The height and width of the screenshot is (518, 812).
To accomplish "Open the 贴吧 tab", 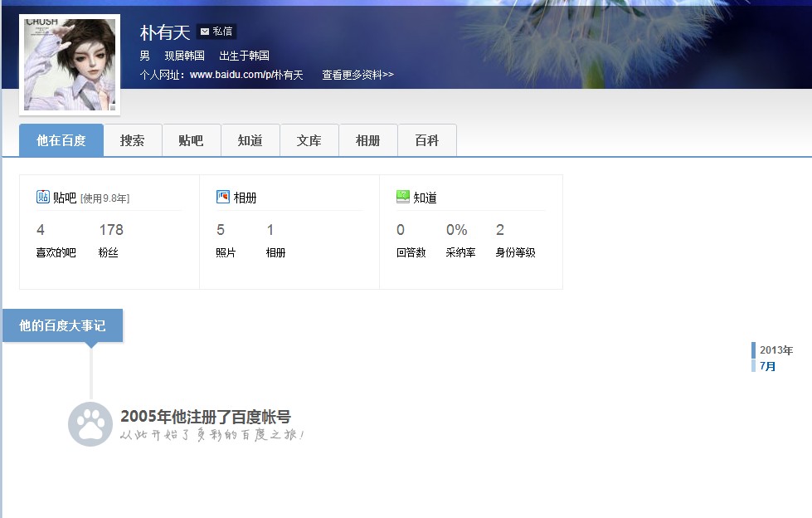I will click(x=191, y=140).
